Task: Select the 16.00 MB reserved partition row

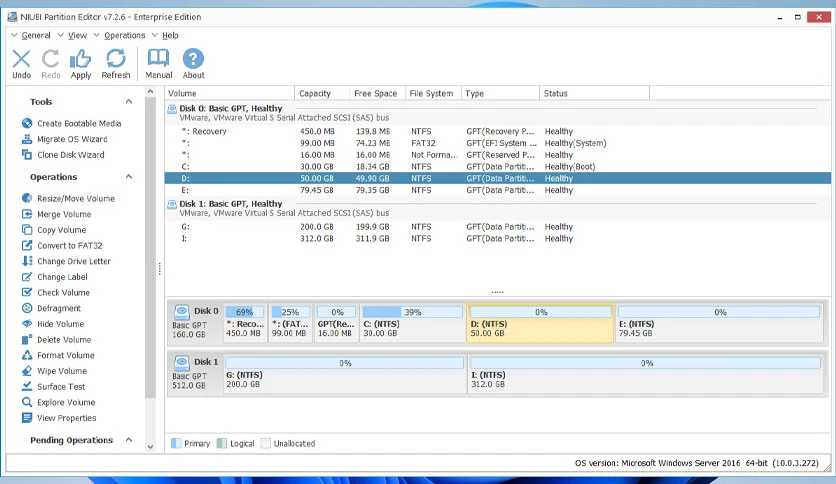Action: pyautogui.click(x=497, y=155)
